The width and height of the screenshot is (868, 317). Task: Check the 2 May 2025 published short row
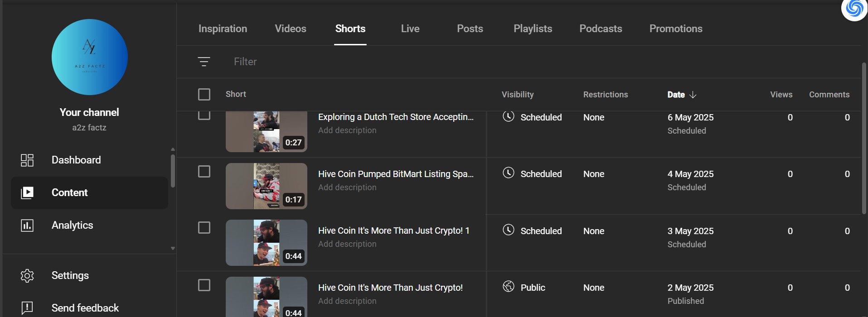click(204, 285)
